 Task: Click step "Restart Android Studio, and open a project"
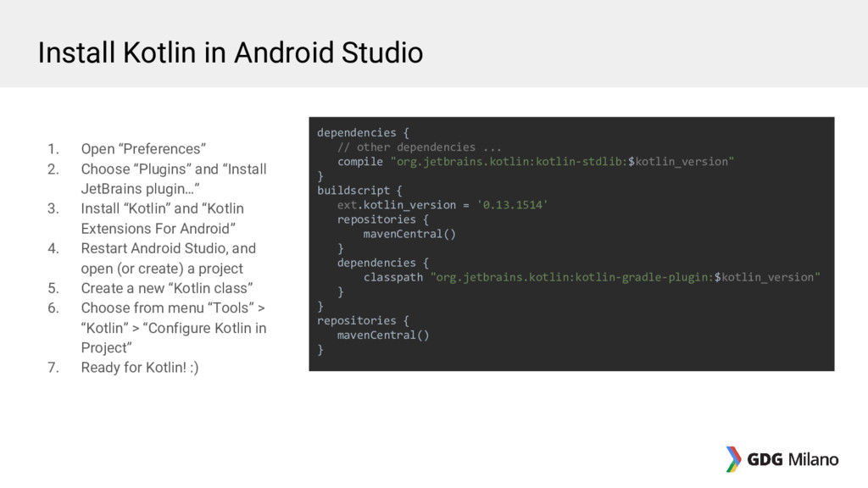tap(169, 258)
